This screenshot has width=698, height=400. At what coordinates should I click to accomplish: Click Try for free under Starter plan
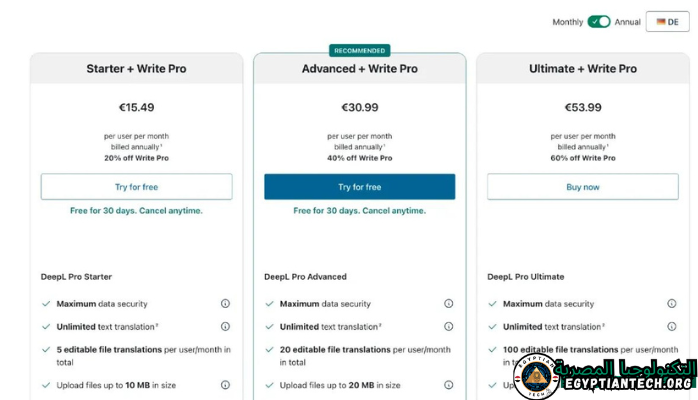136,187
